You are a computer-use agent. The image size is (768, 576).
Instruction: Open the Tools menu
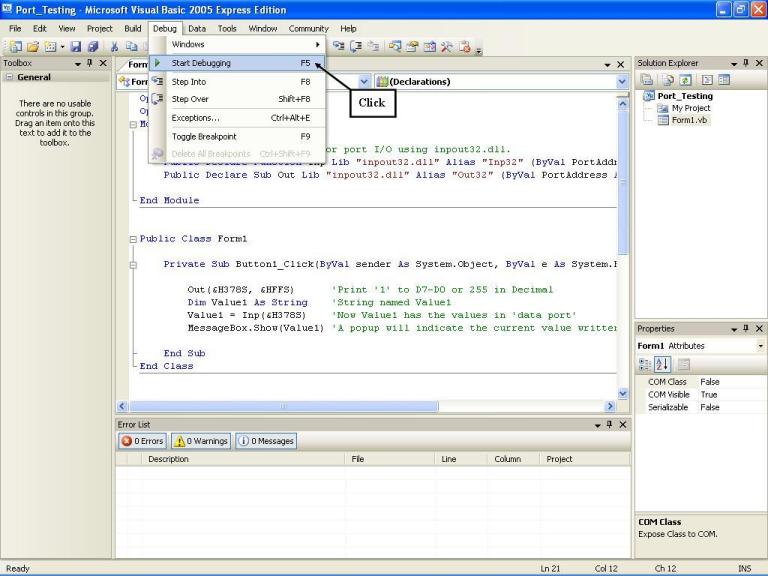pyautogui.click(x=227, y=28)
